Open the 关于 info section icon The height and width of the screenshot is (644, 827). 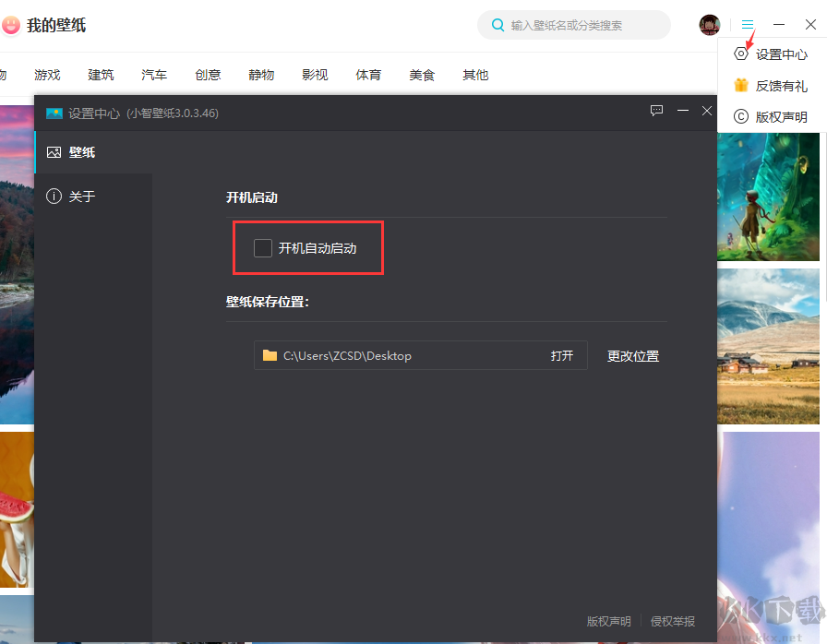click(54, 196)
